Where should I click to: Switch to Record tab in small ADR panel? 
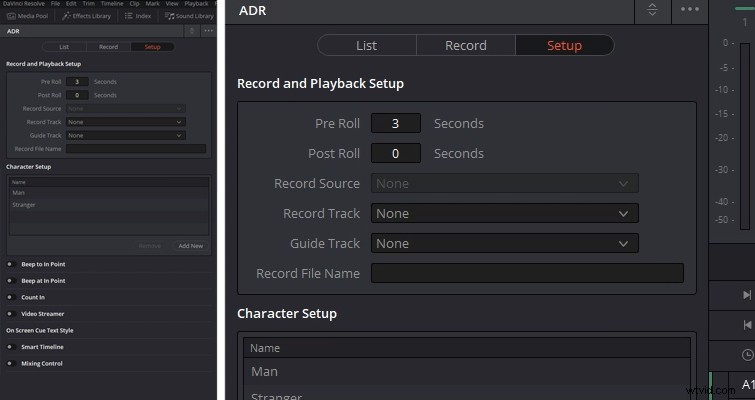click(108, 47)
